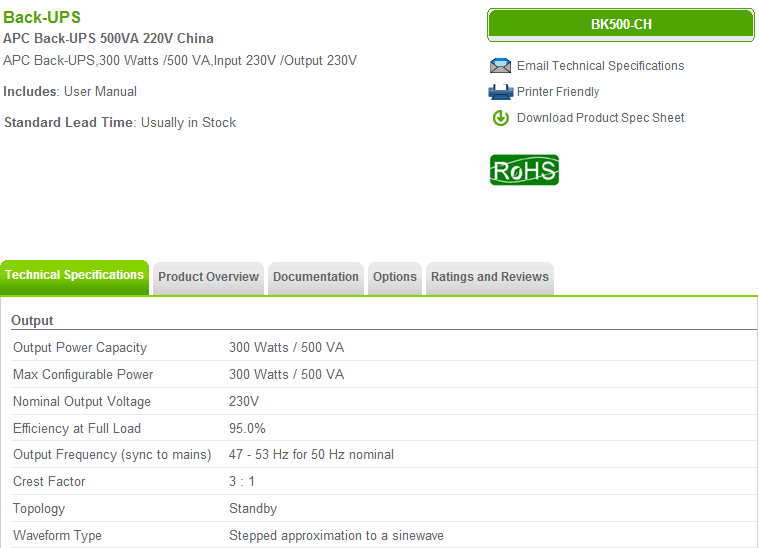759x548 pixels.
Task: Click the APC Back-UPS 500VA 220V China title
Action: tap(108, 38)
